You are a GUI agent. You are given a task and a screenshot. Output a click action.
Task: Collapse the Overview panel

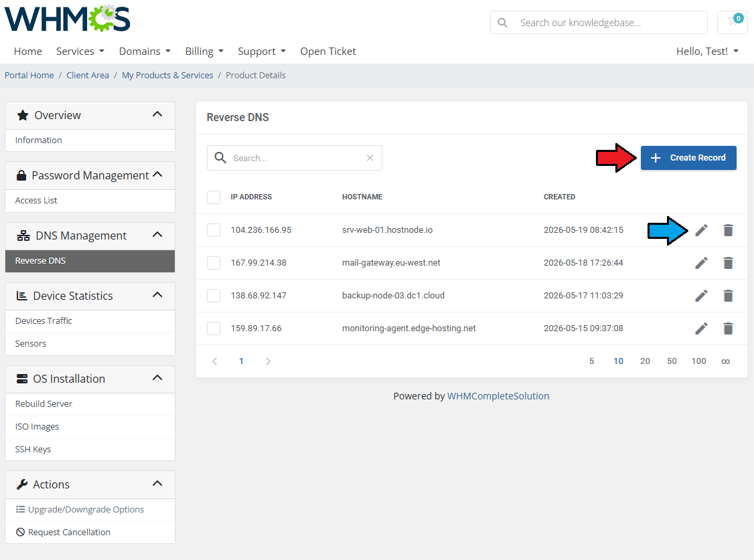tap(157, 114)
